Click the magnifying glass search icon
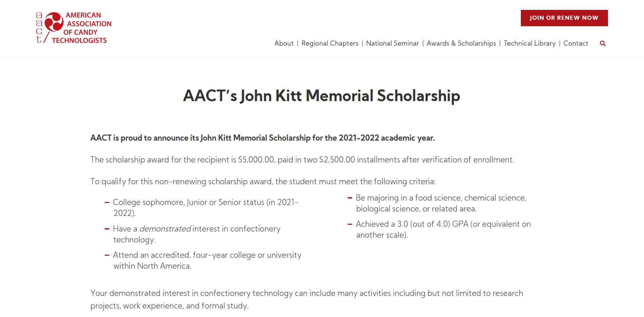Screen dimensions: 644x317 (602, 44)
